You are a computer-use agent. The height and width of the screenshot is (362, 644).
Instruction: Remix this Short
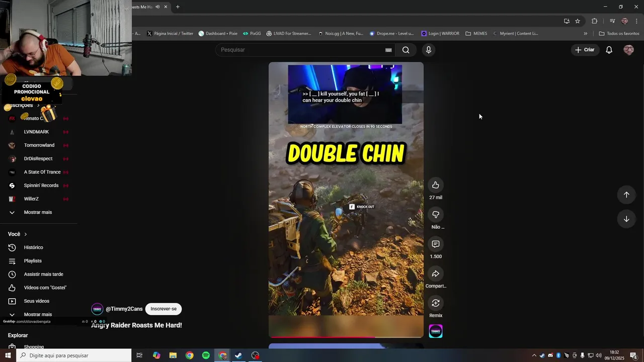436,303
